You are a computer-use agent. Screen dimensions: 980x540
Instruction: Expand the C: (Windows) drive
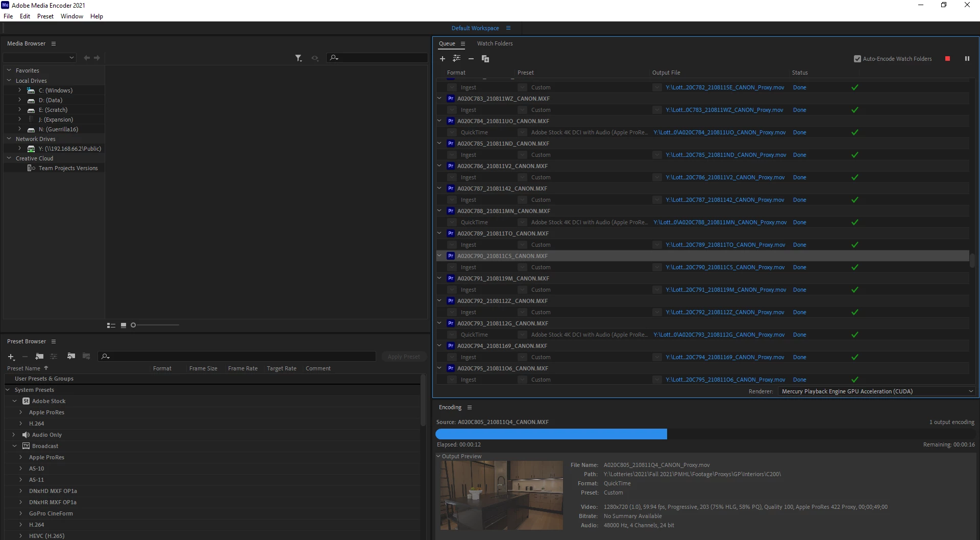coord(20,90)
